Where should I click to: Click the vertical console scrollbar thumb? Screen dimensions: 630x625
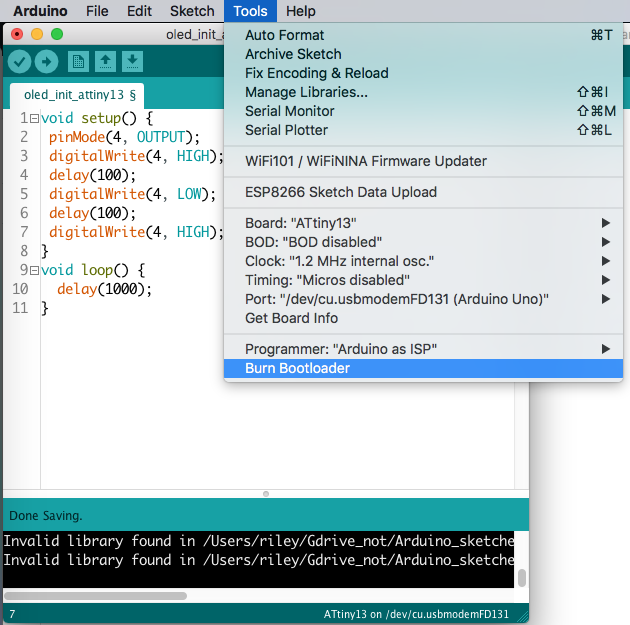click(522, 578)
